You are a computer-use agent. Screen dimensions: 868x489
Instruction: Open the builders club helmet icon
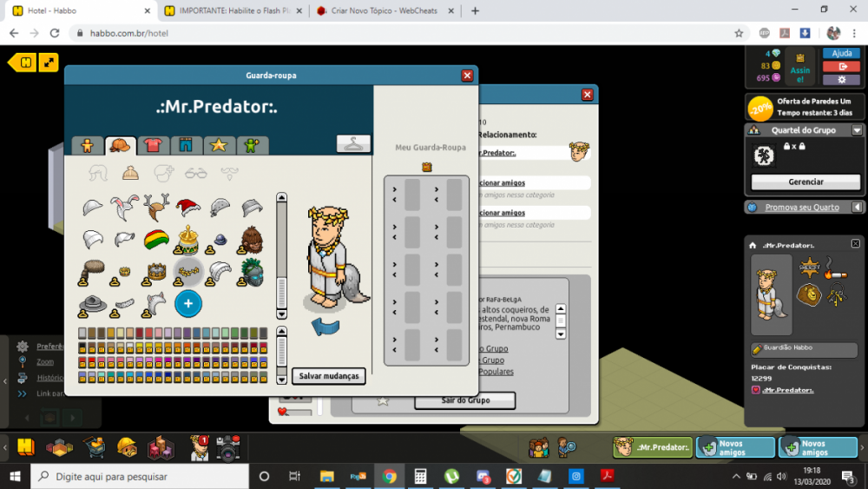127,447
